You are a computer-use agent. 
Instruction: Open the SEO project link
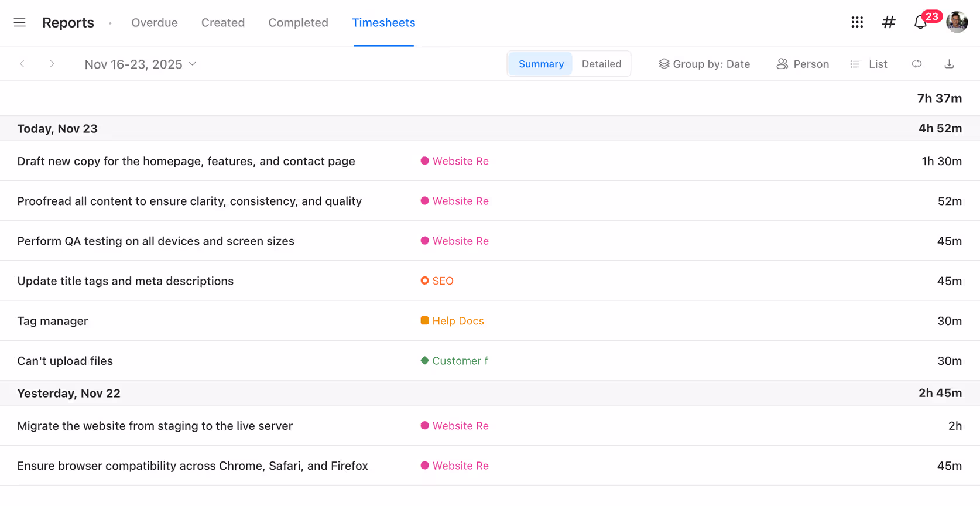coord(443,281)
